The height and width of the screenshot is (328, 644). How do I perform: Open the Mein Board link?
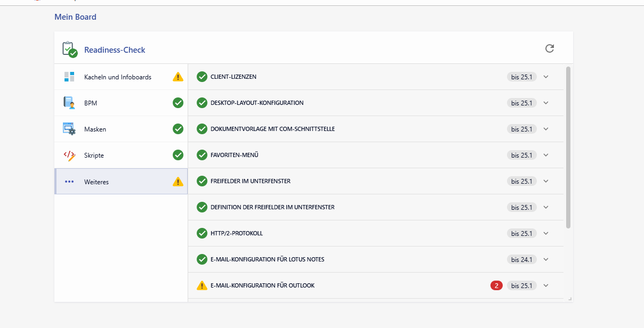coord(75,17)
